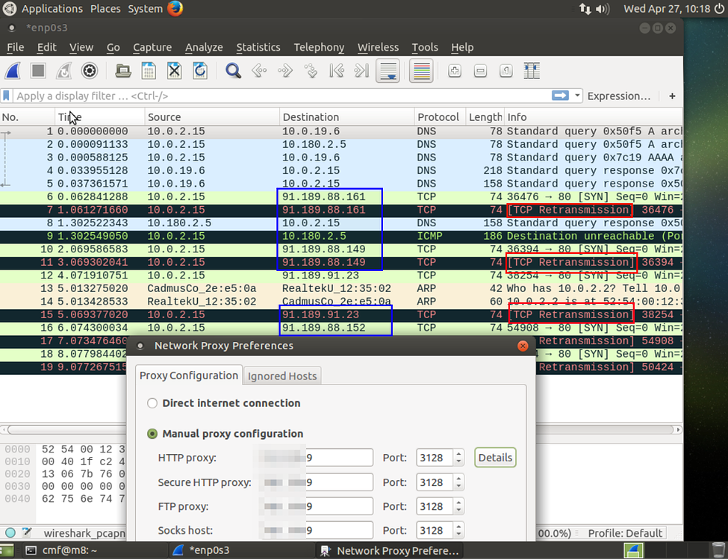This screenshot has width=728, height=560.
Task: Adjust FTP proxy port spinner
Action: tap(458, 506)
